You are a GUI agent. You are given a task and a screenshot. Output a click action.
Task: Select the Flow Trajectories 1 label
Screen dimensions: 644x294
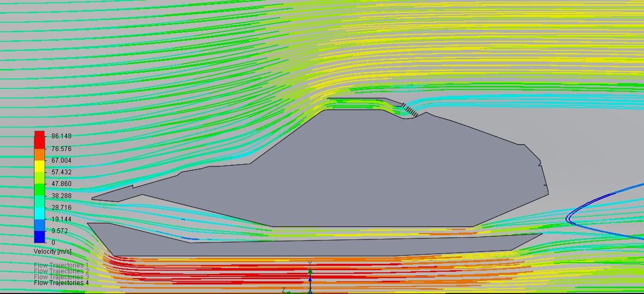(61, 265)
